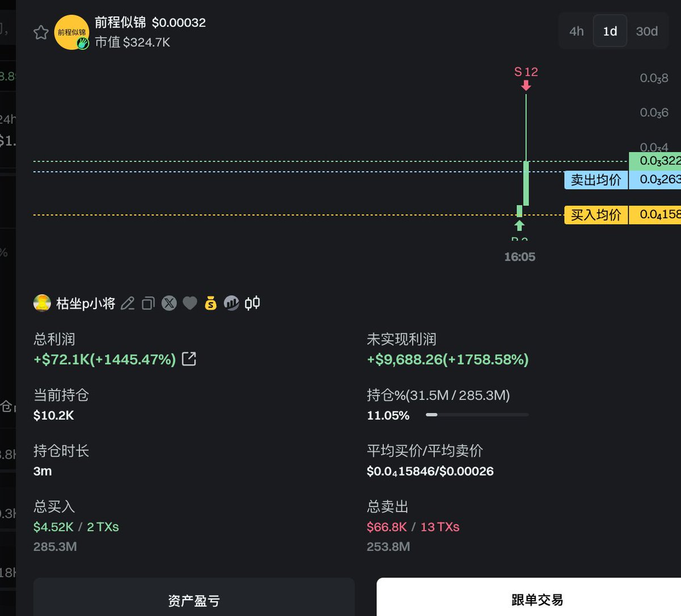This screenshot has width=681, height=616.
Task: Click the 枯坐p小将 wallet name
Action: tap(86, 303)
